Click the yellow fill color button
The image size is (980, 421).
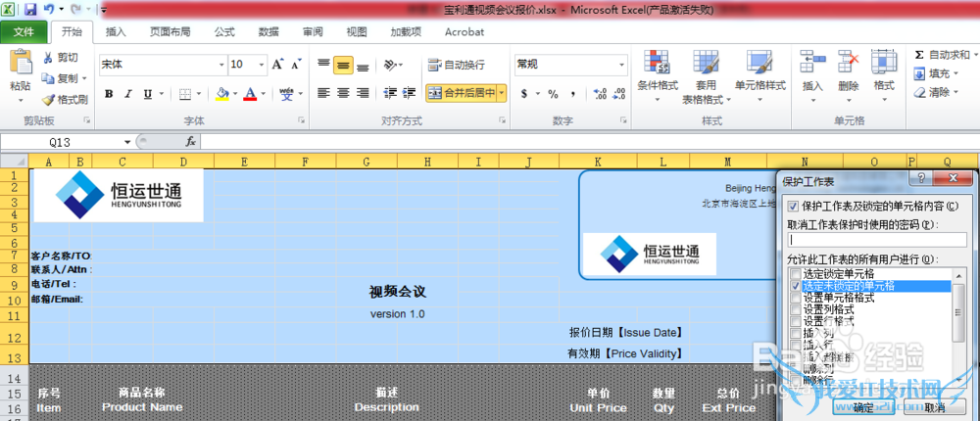point(221,94)
